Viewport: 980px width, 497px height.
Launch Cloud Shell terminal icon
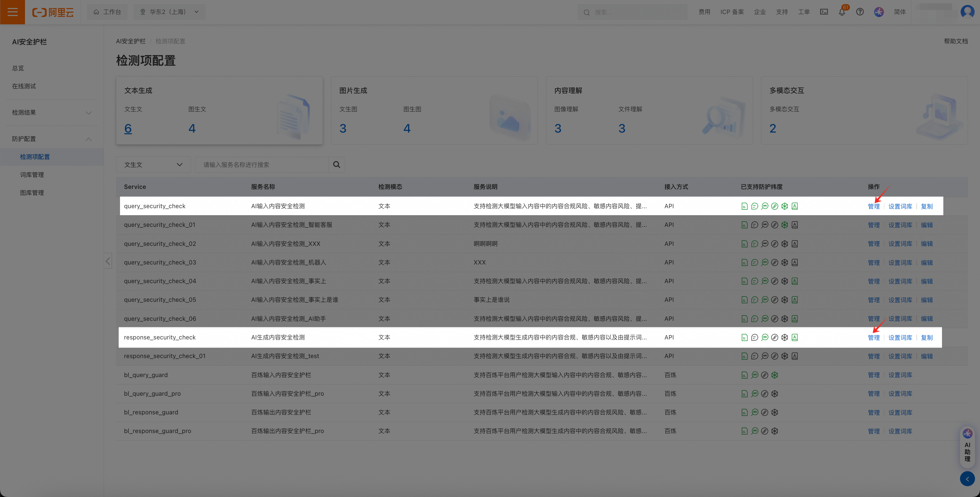(824, 12)
